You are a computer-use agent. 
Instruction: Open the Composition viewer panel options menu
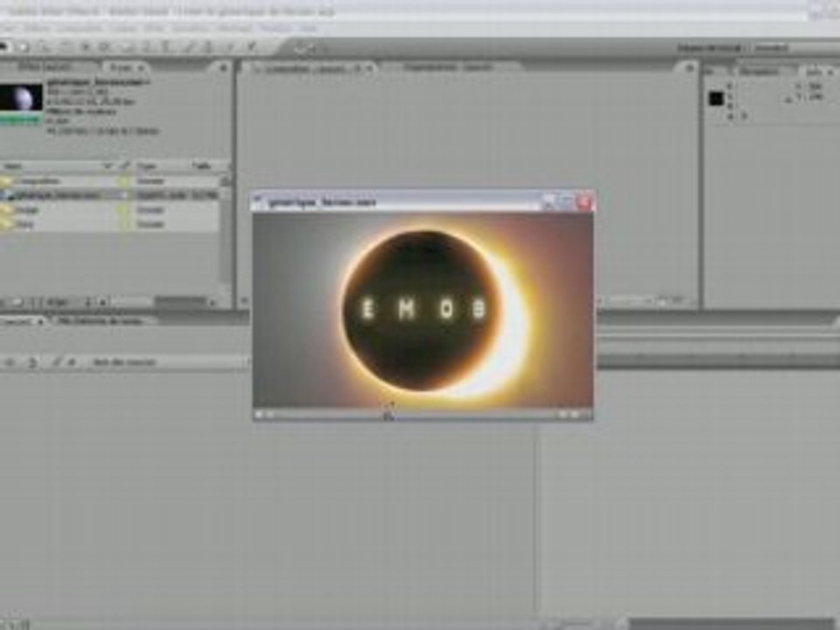(x=690, y=68)
